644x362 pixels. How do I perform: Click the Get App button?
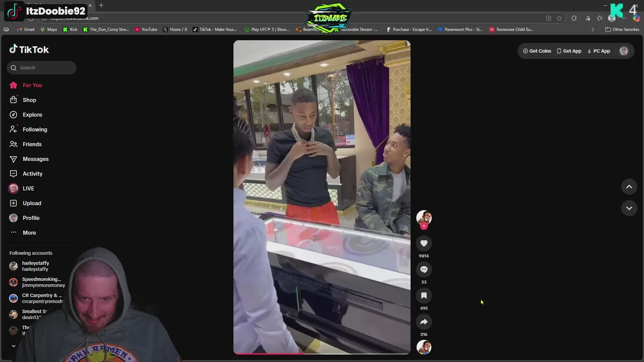pos(569,51)
